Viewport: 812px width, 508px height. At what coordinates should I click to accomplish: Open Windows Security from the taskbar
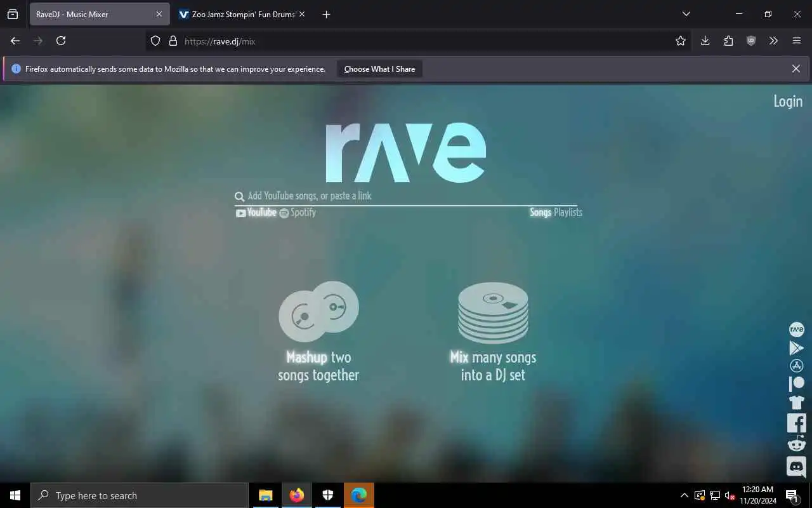coord(327,495)
